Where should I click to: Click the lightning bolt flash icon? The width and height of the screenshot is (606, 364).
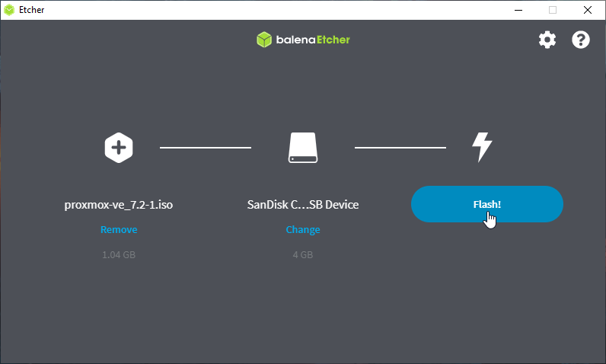coord(482,147)
